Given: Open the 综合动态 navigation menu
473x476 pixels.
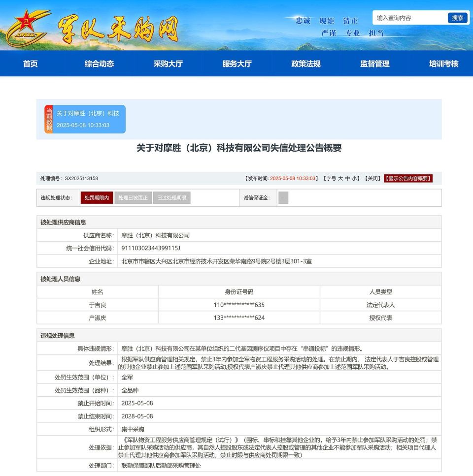Looking at the screenshot, I should [x=100, y=64].
